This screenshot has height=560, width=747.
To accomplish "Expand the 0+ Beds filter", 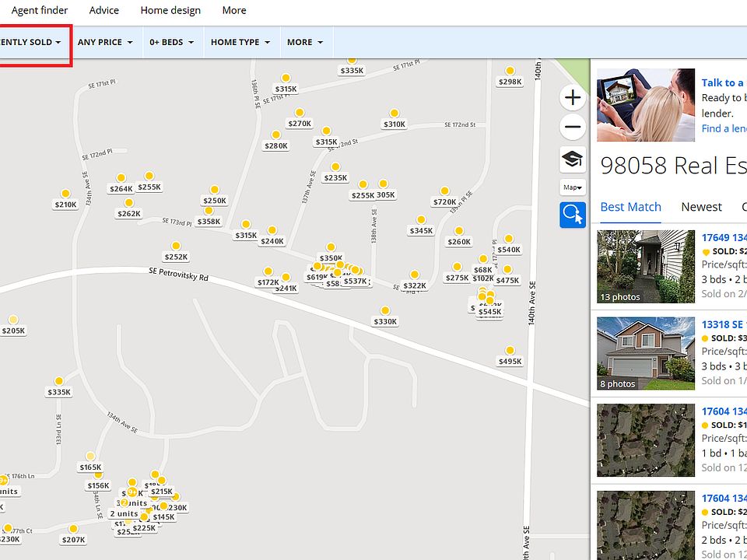I will pyautogui.click(x=171, y=42).
